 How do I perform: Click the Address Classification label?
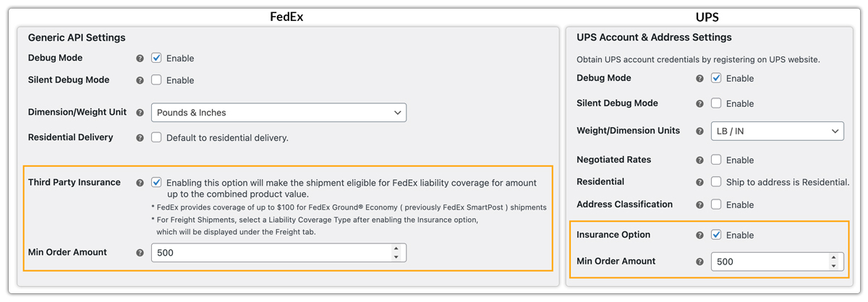[624, 204]
